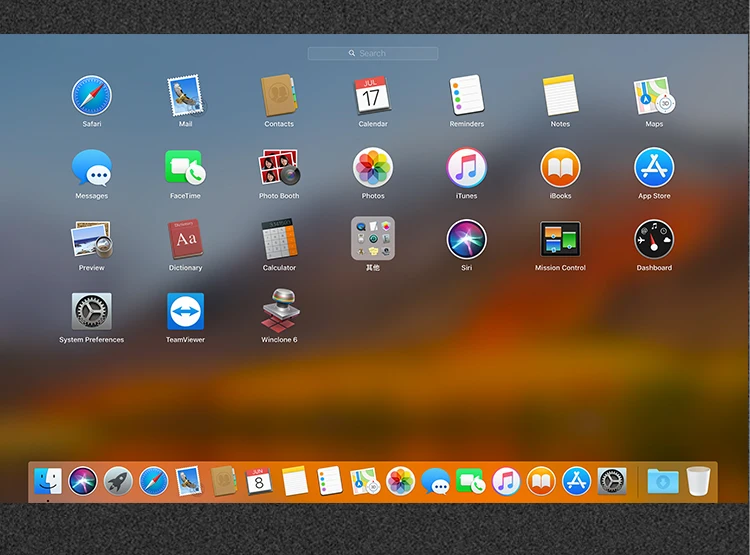Click Mail stamp in the Dock
This screenshot has height=555, width=750.
coord(188,481)
